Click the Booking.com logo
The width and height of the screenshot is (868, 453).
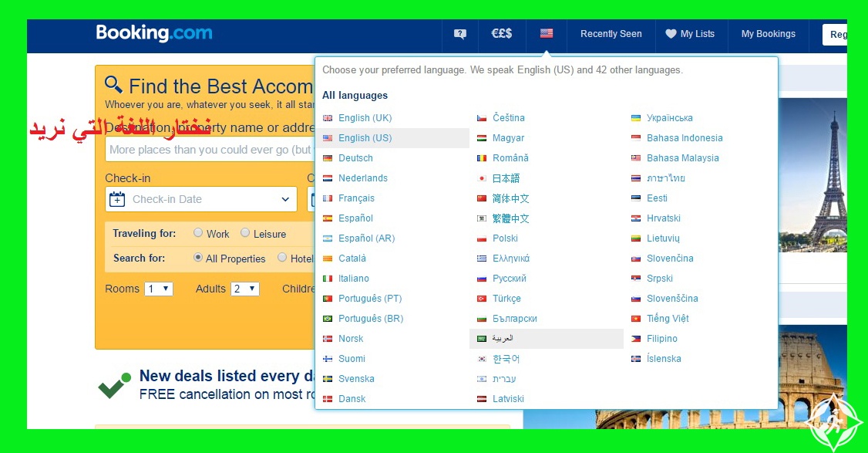click(x=154, y=33)
